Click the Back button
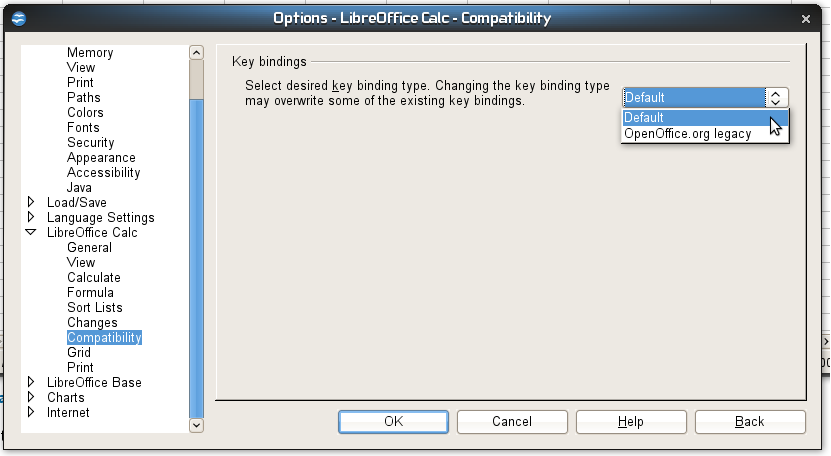 pos(749,422)
